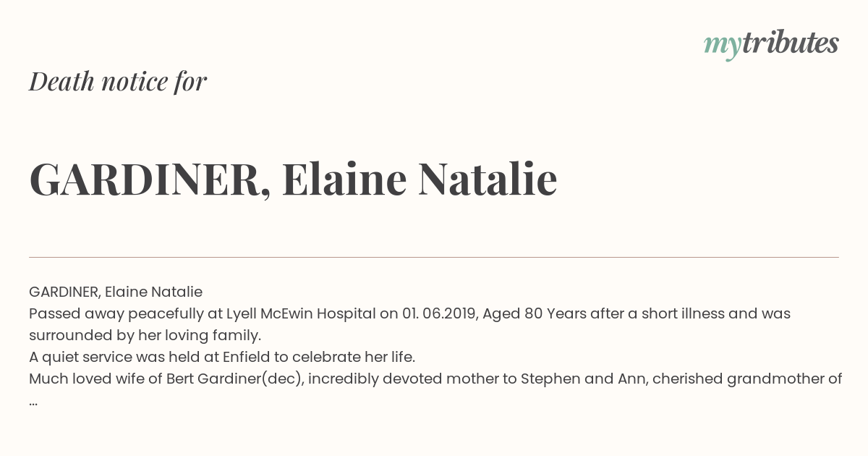Screen dimensions: 868x456
Task: Click the date '01. 06.2019'
Action: pos(438,313)
